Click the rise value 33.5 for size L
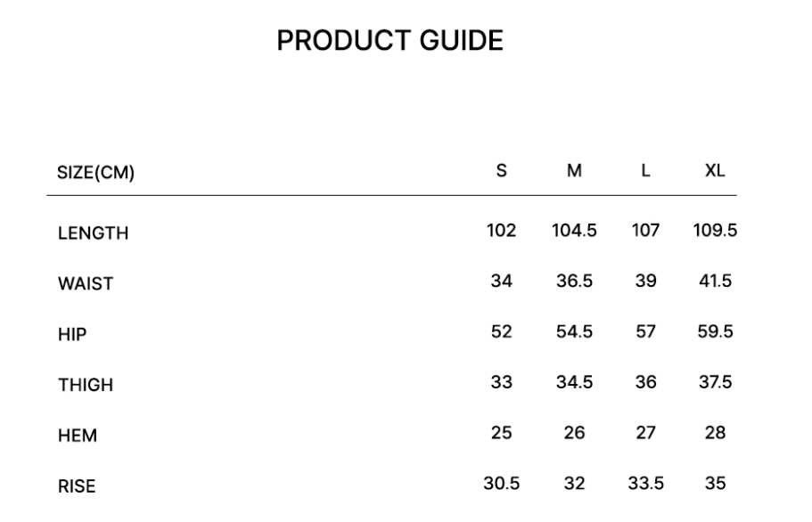 pyautogui.click(x=645, y=484)
